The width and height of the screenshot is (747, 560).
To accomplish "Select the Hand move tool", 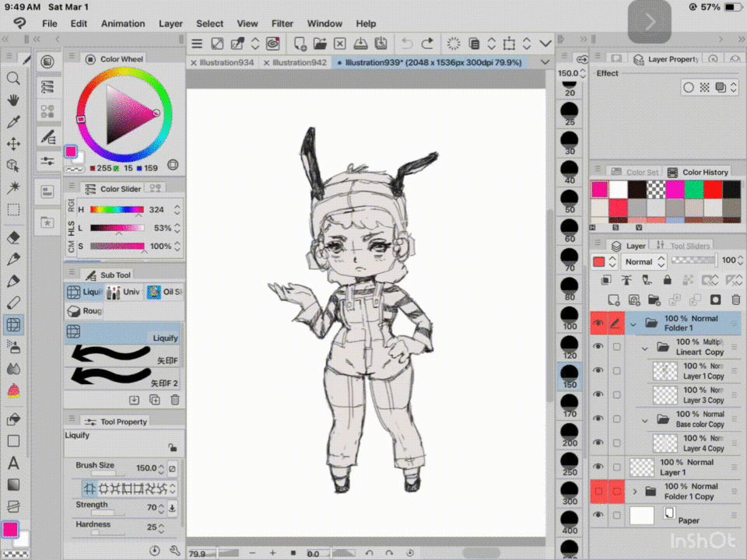I will coord(13,100).
